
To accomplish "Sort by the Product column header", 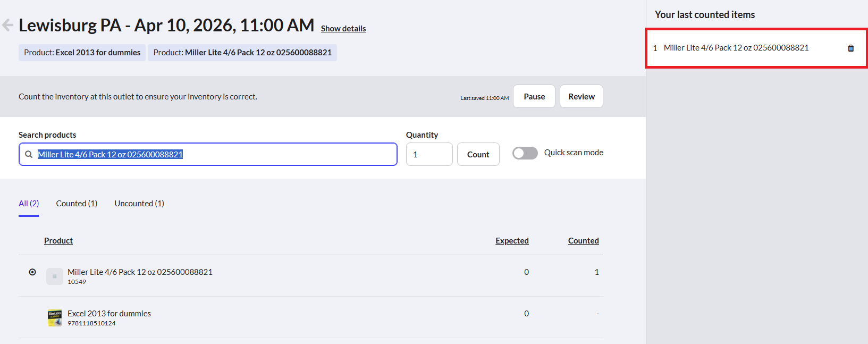I will coord(58,241).
